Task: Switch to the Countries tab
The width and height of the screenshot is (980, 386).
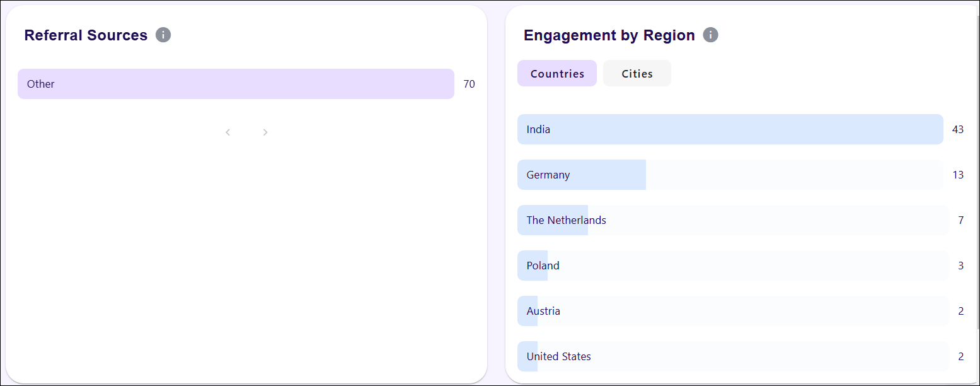Action: point(557,74)
